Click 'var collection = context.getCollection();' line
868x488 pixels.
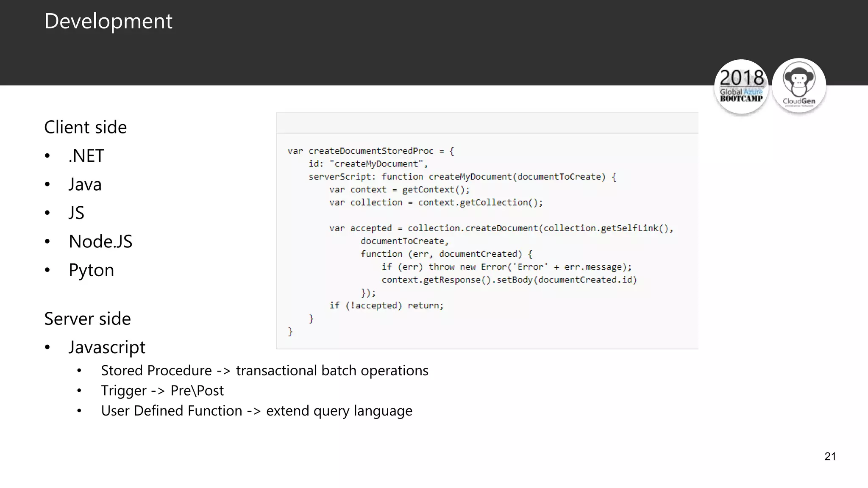coord(436,202)
